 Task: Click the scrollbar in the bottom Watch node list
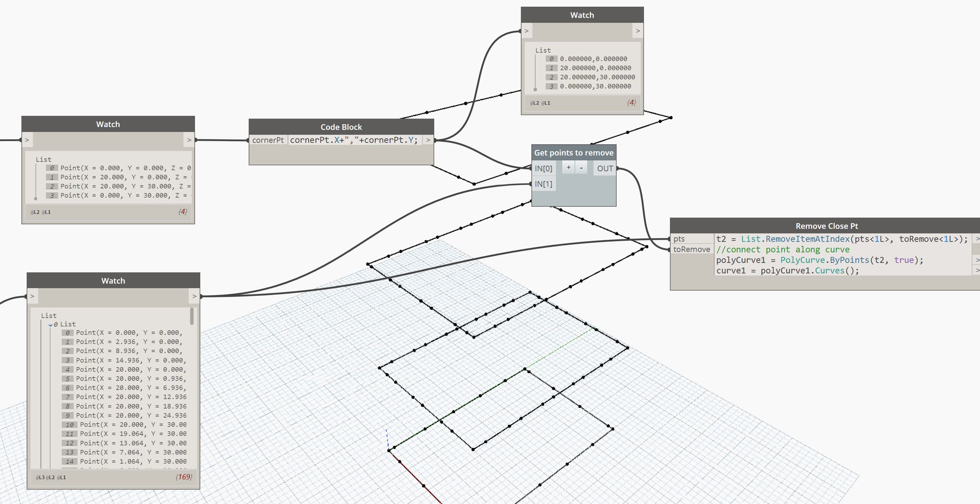(x=192, y=316)
